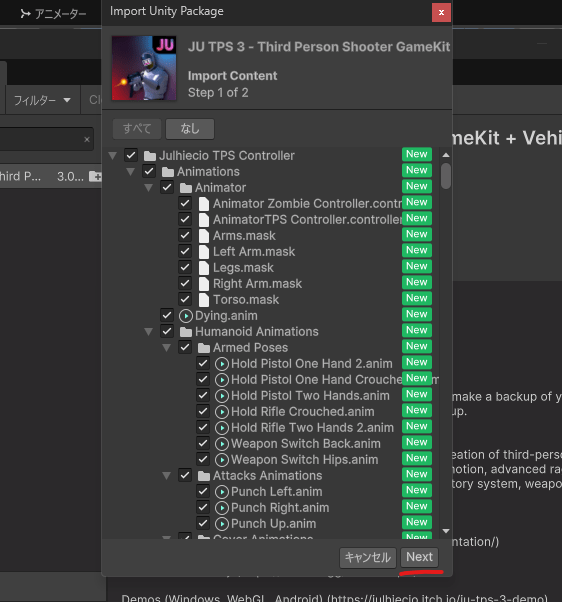Click the Animations folder icon
562x602 pixels.
[x=168, y=172]
